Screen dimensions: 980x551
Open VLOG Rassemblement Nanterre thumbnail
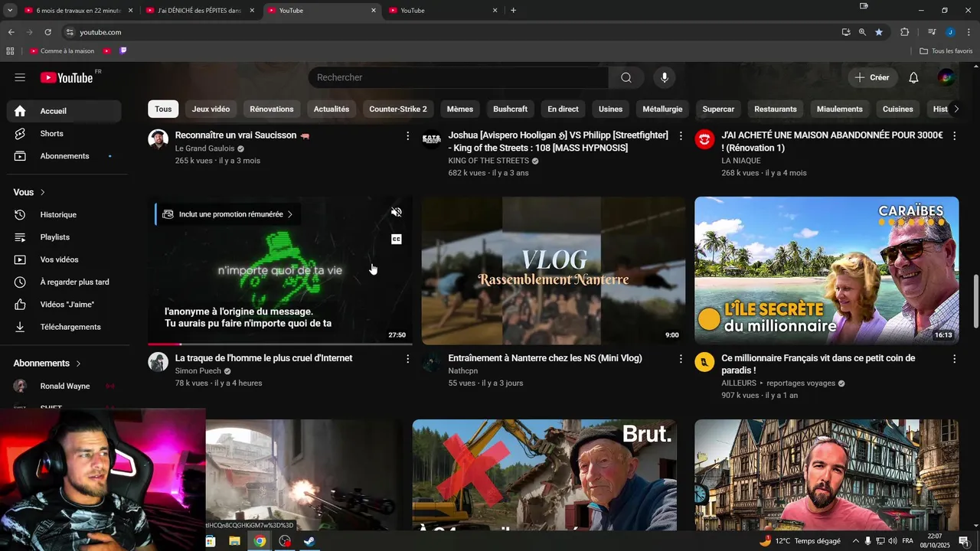coord(553,270)
